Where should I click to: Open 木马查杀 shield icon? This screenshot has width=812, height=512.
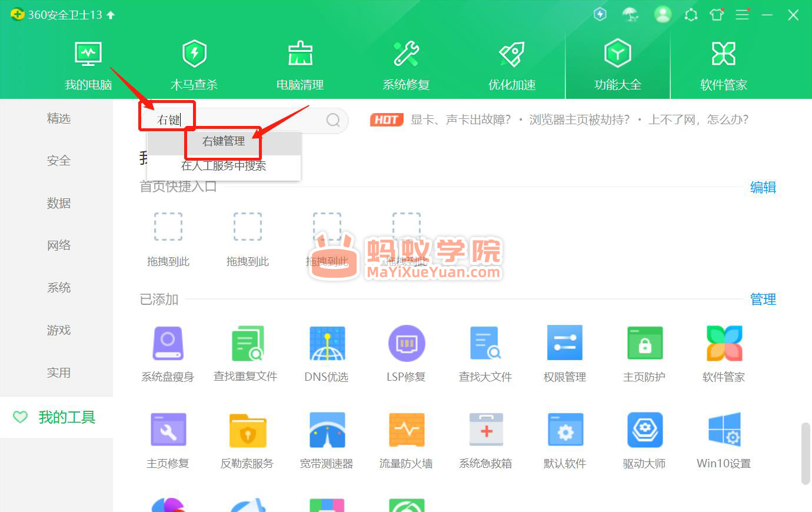pyautogui.click(x=194, y=54)
